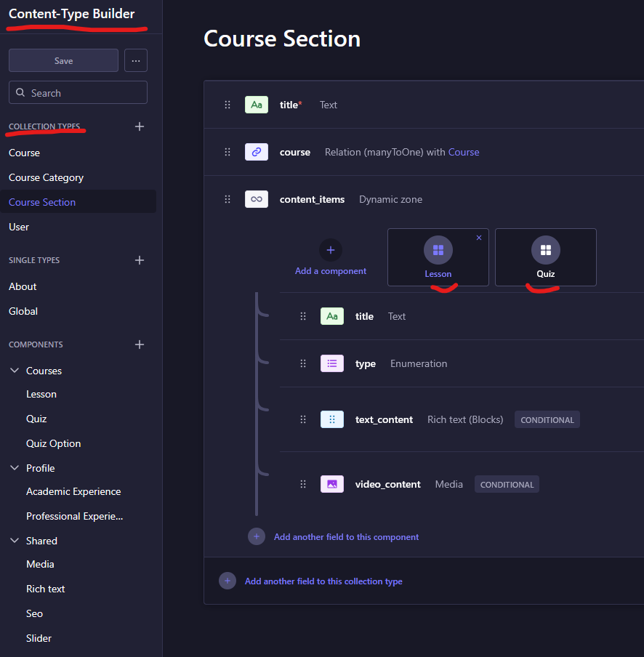Click the plus icon beside Collection Types

[140, 126]
